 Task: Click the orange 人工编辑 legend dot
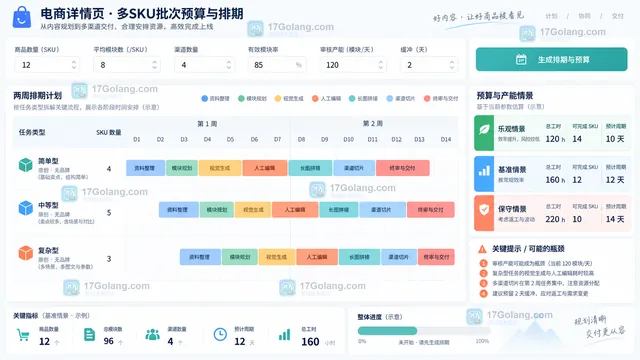pos(315,98)
